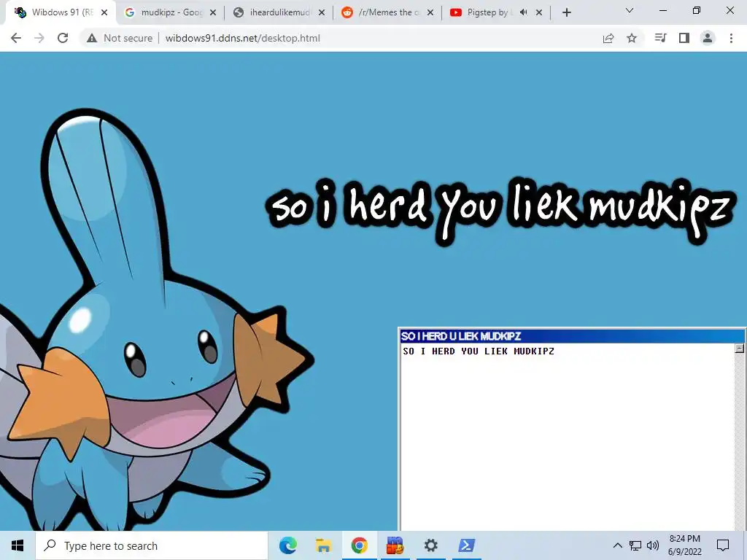This screenshot has width=747, height=560.
Task: Open media control icon in toolbar
Action: (660, 38)
